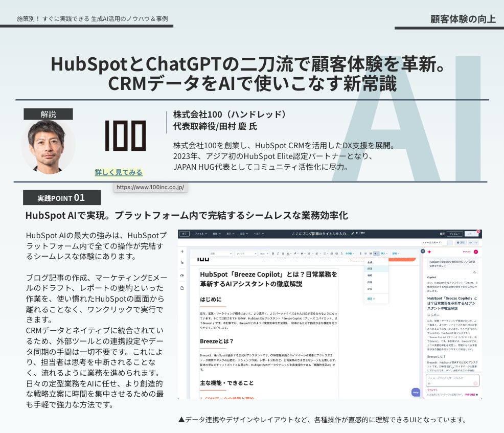Click the 代表取締役/田村 慶 氏 text
This screenshot has height=433, width=504.
point(215,127)
